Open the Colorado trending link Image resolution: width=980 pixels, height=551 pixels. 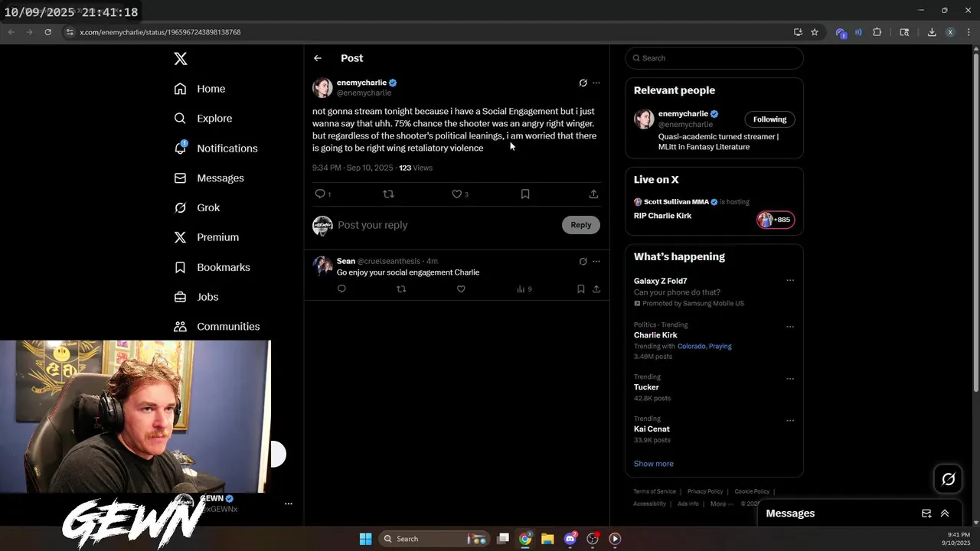691,346
